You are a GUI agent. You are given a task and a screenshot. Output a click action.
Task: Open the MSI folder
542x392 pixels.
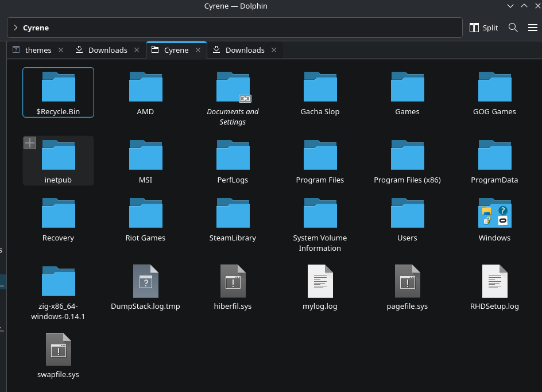point(145,155)
